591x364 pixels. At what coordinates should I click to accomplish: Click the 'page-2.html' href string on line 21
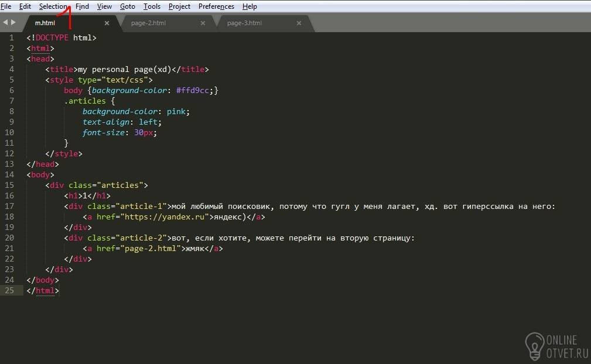(x=151, y=249)
